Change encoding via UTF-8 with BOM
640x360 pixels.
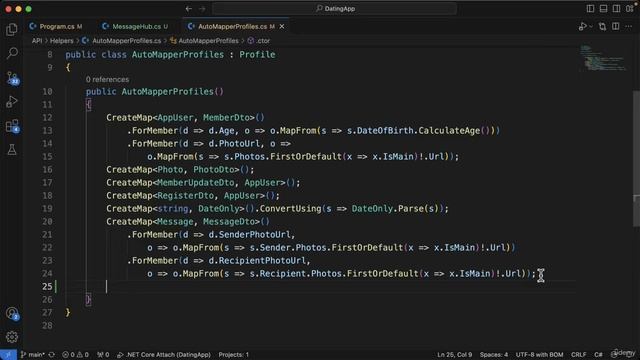pyautogui.click(x=539, y=355)
